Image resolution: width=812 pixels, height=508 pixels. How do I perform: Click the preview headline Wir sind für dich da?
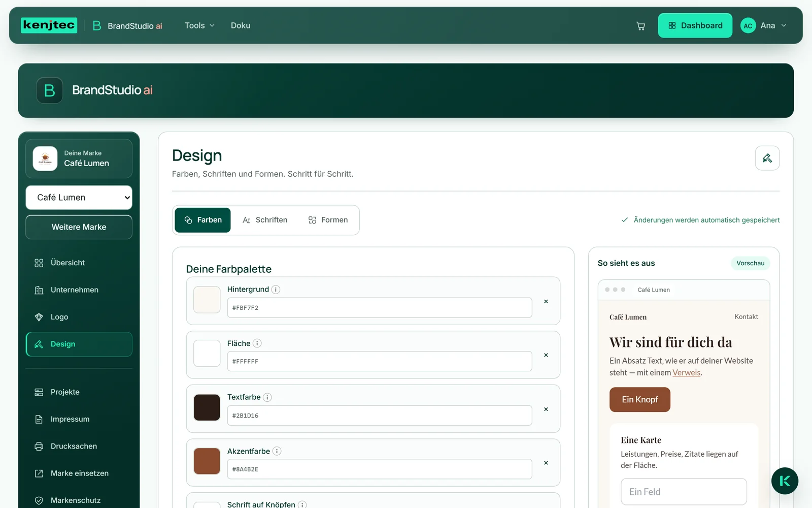(x=670, y=342)
